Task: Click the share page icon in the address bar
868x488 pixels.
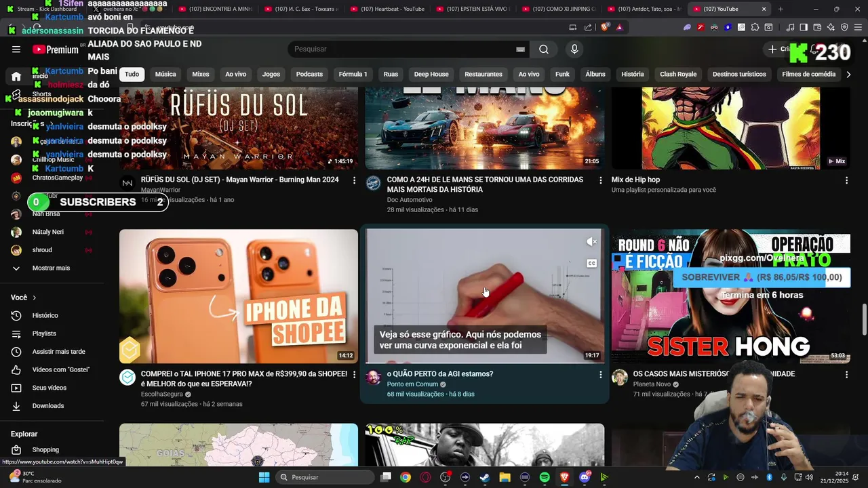Action: pos(588,27)
